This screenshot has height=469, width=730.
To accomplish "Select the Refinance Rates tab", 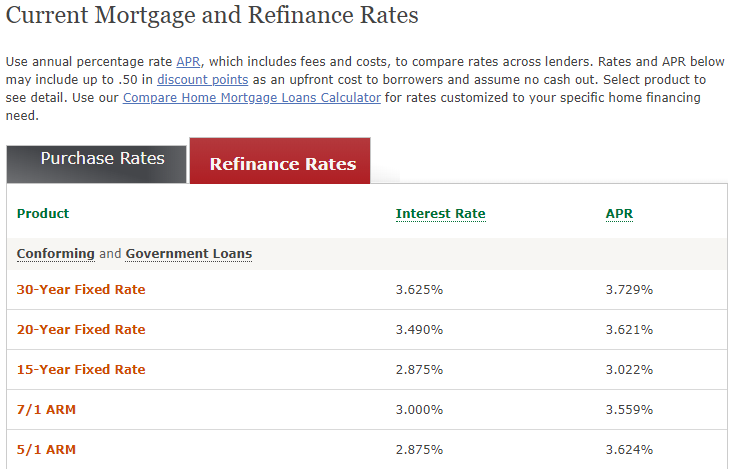I will pyautogui.click(x=280, y=161).
